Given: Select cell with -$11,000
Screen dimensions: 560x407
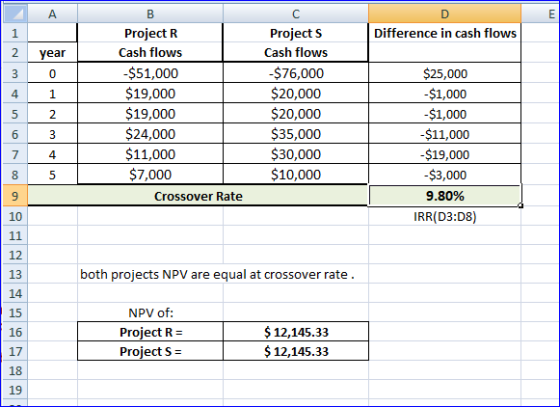Looking at the screenshot, I should [445, 134].
